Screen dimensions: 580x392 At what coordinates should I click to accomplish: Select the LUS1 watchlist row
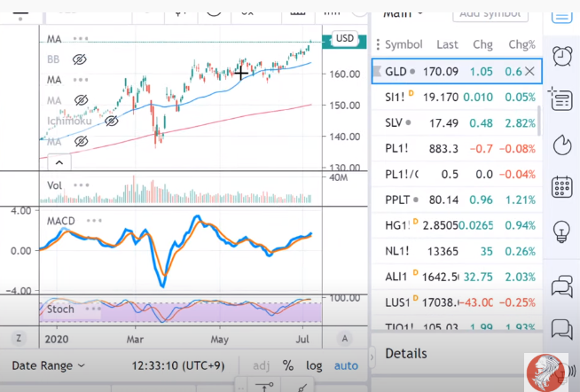tap(457, 302)
